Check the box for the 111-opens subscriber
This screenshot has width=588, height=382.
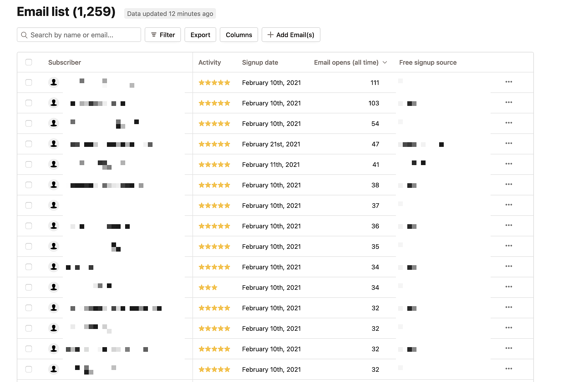click(x=29, y=83)
